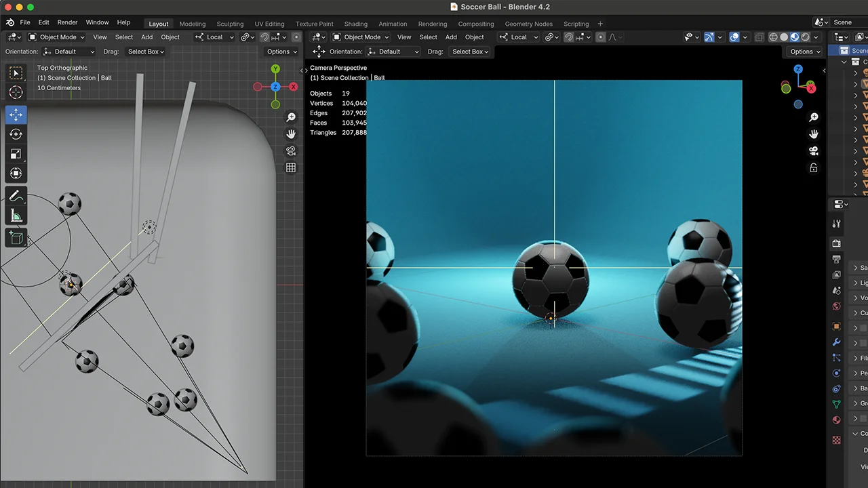Pick the Annotate pencil tool
The width and height of the screenshot is (868, 488).
click(x=16, y=196)
